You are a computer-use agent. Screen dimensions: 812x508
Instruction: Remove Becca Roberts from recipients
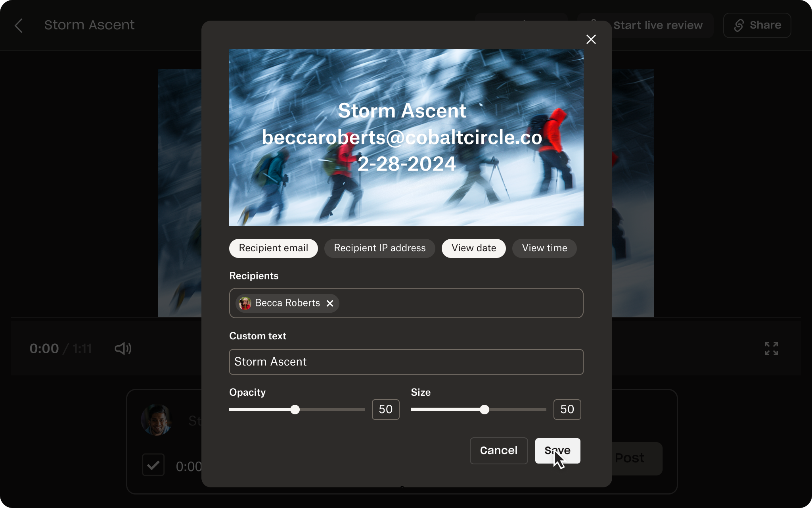(329, 303)
